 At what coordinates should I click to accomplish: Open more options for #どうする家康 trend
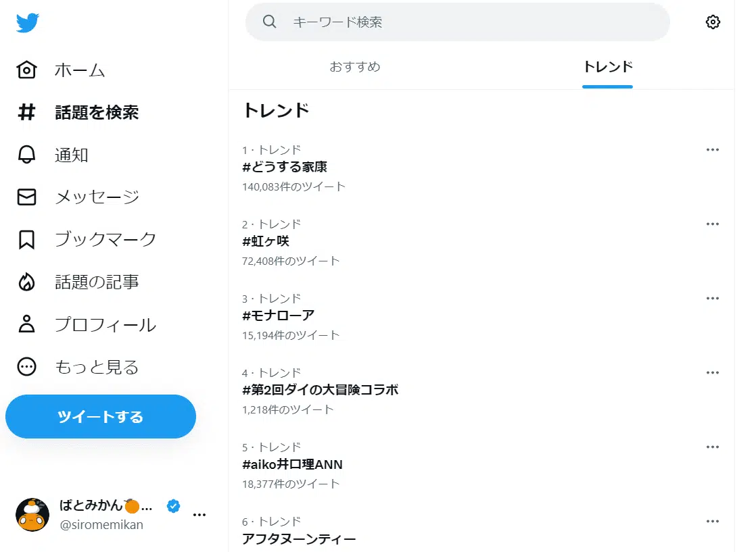(x=712, y=150)
